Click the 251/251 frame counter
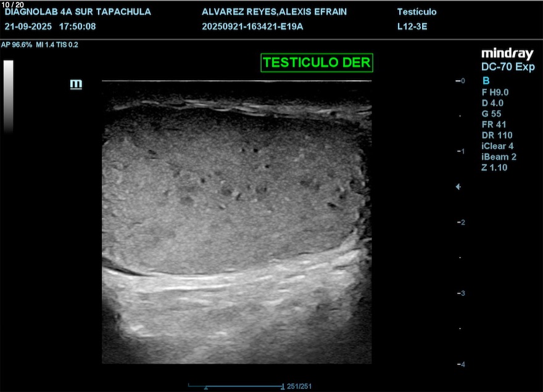This screenshot has width=543, height=392. 300,386
